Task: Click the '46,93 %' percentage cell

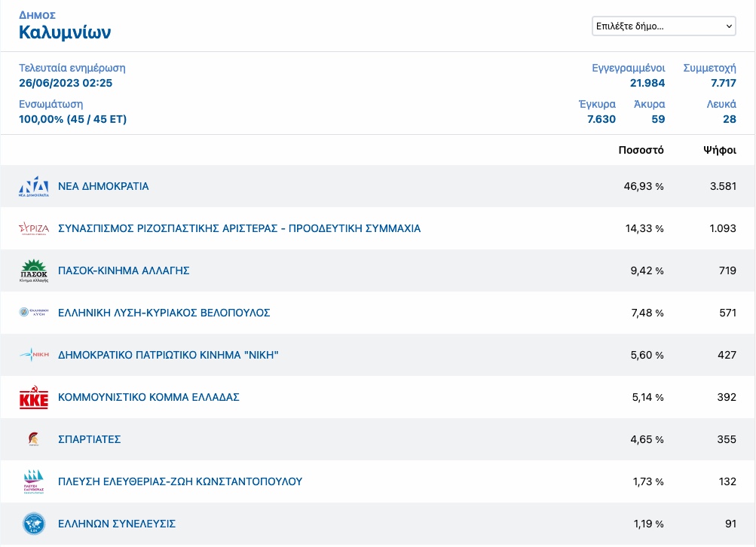Action: 644,187
